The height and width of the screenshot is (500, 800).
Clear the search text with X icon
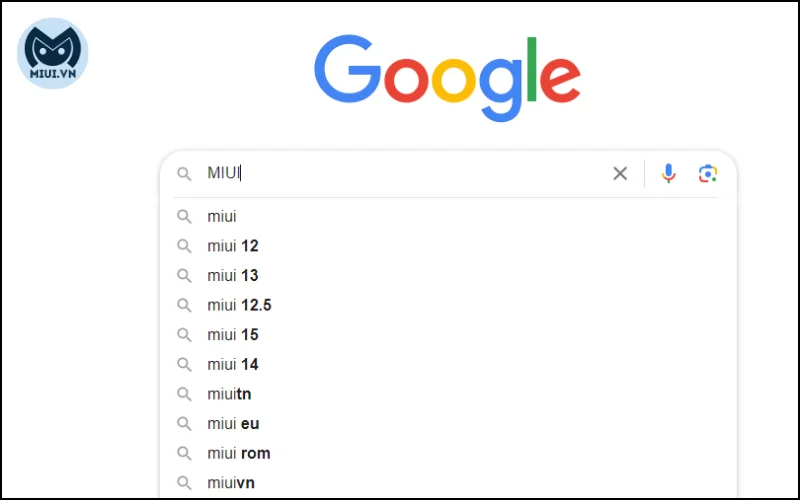click(x=620, y=173)
